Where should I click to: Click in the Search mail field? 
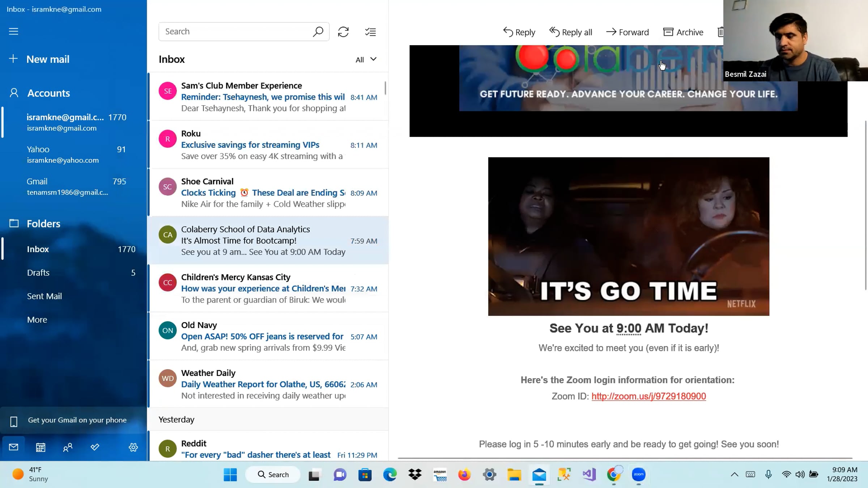click(x=235, y=32)
